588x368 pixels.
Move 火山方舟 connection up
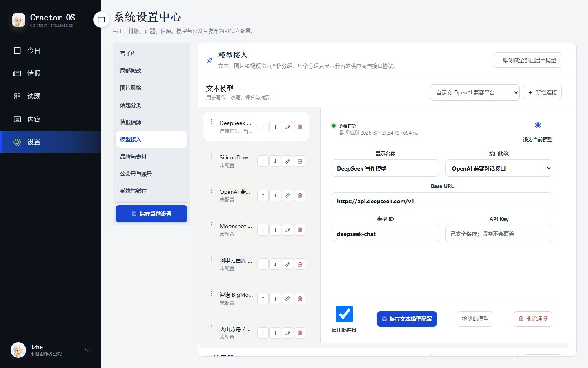click(x=263, y=333)
